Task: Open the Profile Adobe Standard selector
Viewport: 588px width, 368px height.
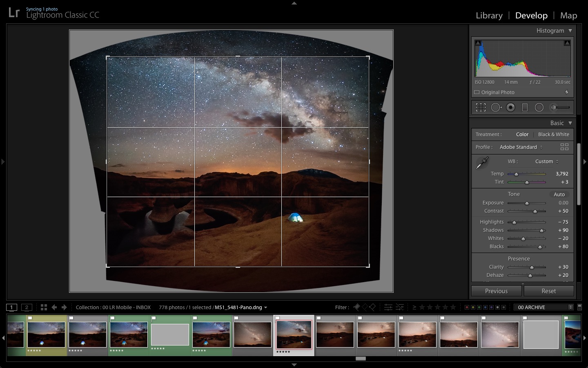Action: 521,147
